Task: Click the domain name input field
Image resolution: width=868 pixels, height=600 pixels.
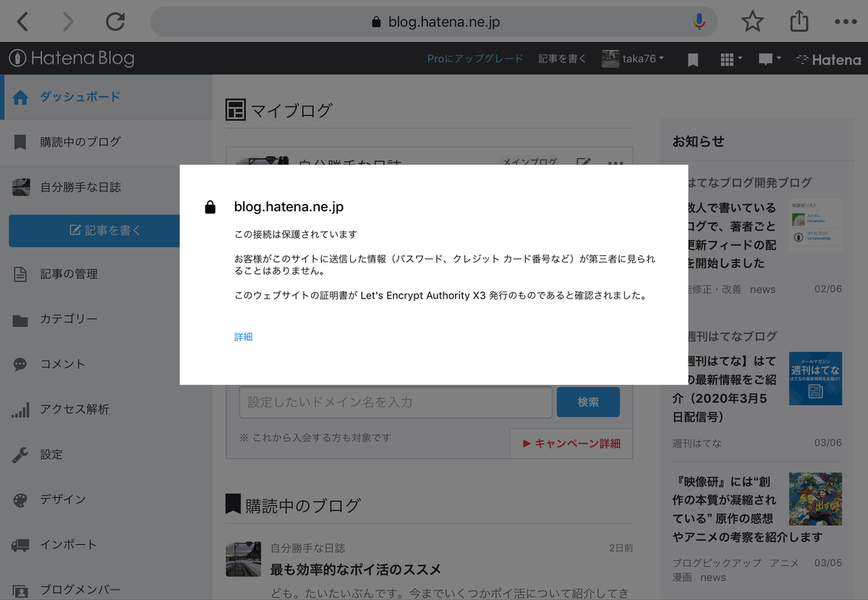Action: pyautogui.click(x=396, y=402)
